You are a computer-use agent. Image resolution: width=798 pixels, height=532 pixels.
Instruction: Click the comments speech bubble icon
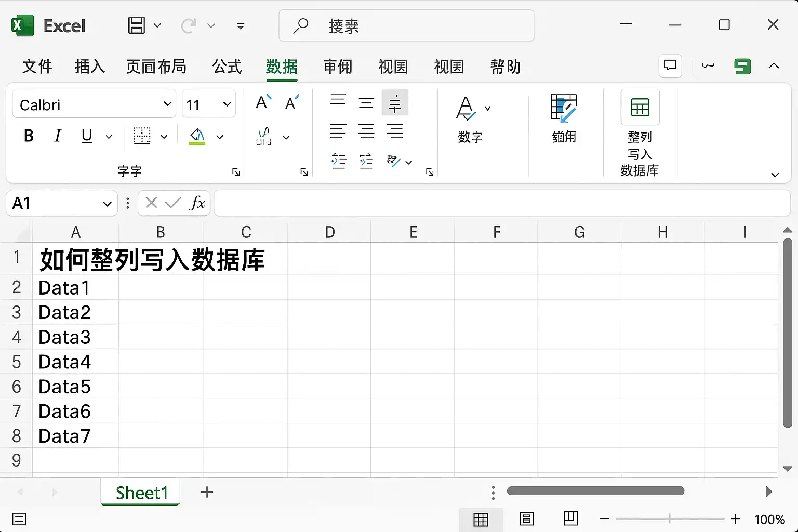pyautogui.click(x=670, y=66)
